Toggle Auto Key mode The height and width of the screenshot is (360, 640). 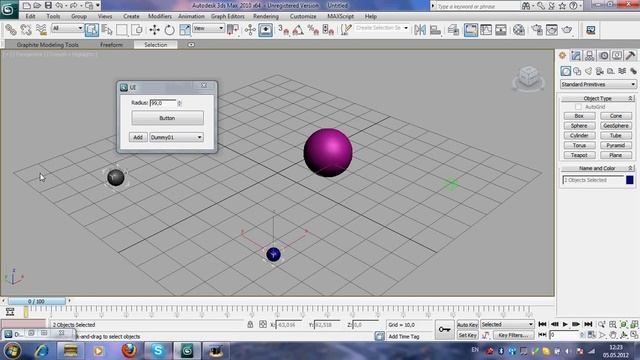[x=467, y=325]
